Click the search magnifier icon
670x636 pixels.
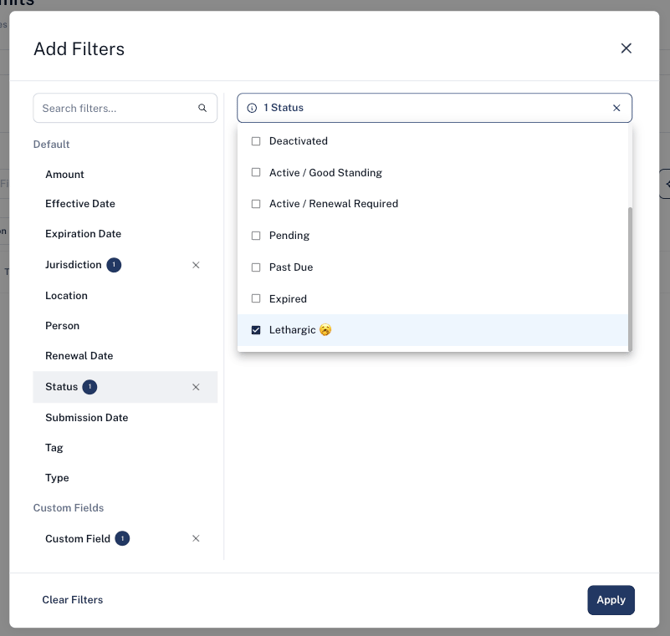pyautogui.click(x=202, y=108)
